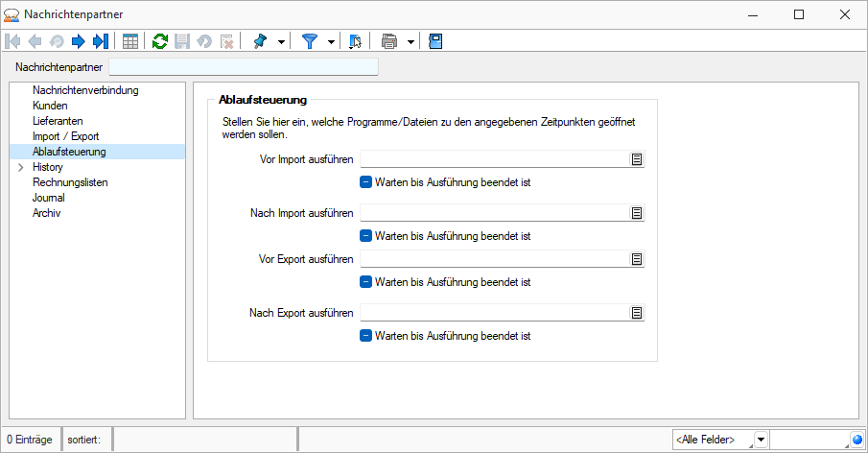Screen dimensions: 868x453
Task: Click the blue notebook icon
Action: pyautogui.click(x=435, y=41)
